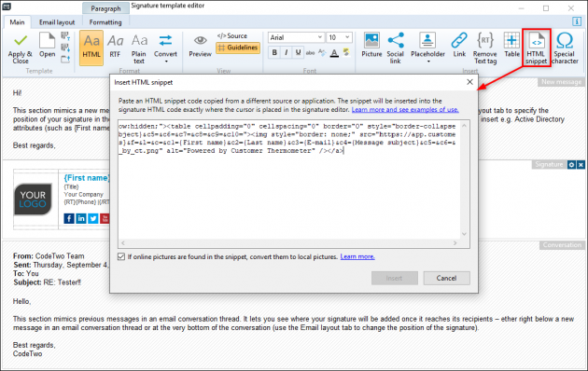Click the horizontal scrollbar left arrow
Screen dimensions: 588x371
[122, 243]
